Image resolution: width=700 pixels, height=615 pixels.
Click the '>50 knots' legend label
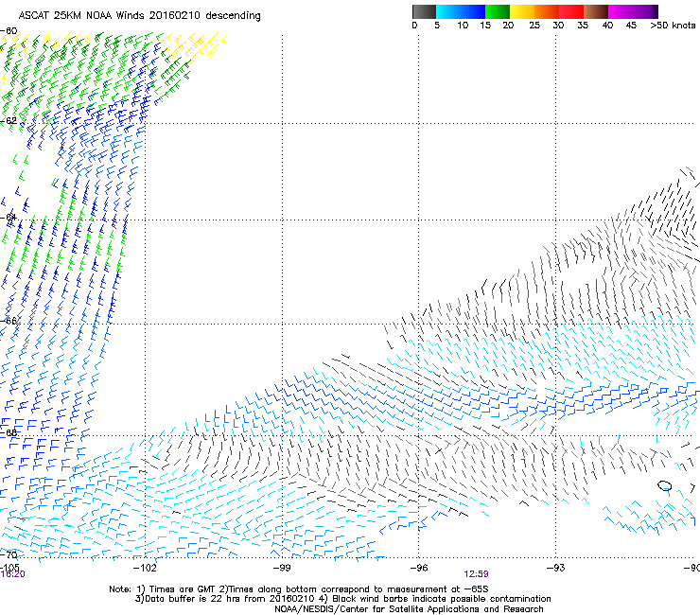(x=673, y=26)
